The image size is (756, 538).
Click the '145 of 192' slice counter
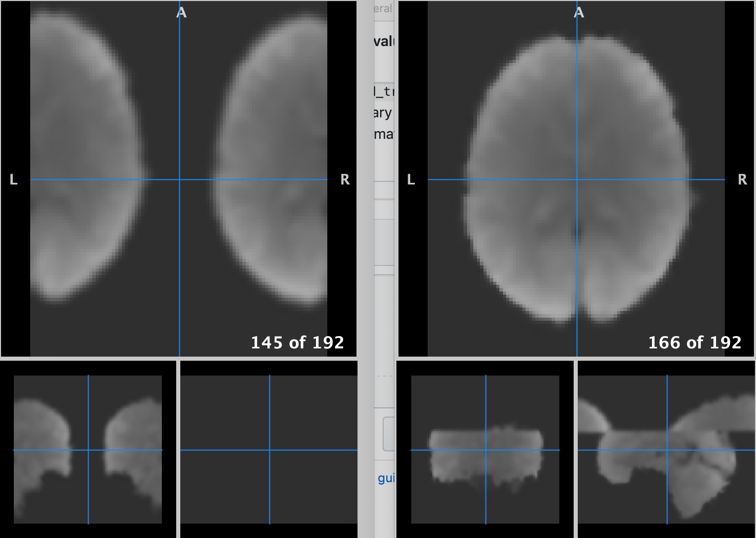(x=297, y=342)
